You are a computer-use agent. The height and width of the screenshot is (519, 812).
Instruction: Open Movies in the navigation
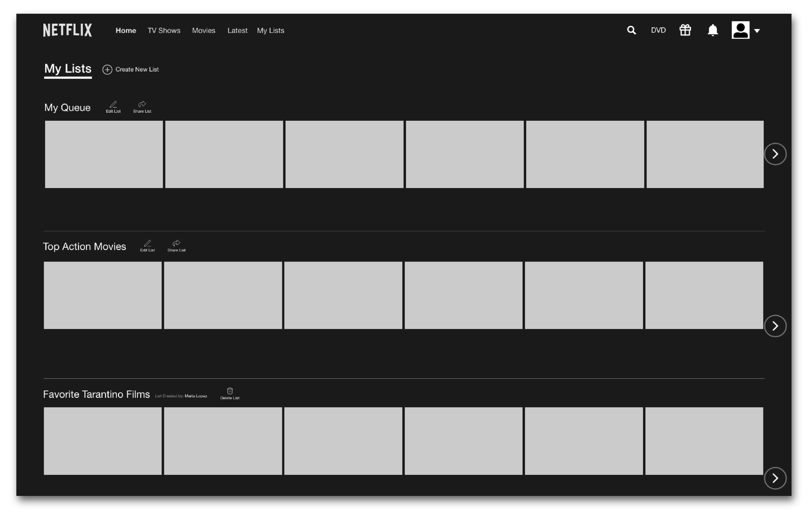(203, 30)
